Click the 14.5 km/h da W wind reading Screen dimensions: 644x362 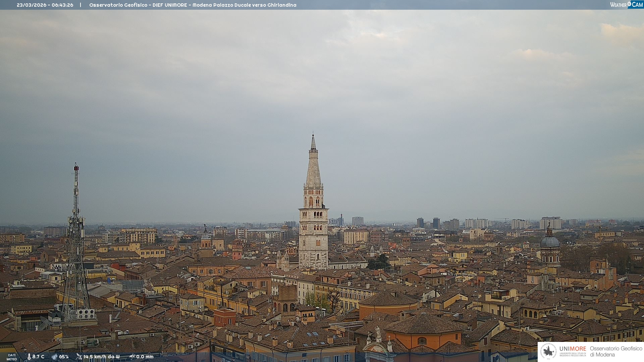tap(101, 357)
